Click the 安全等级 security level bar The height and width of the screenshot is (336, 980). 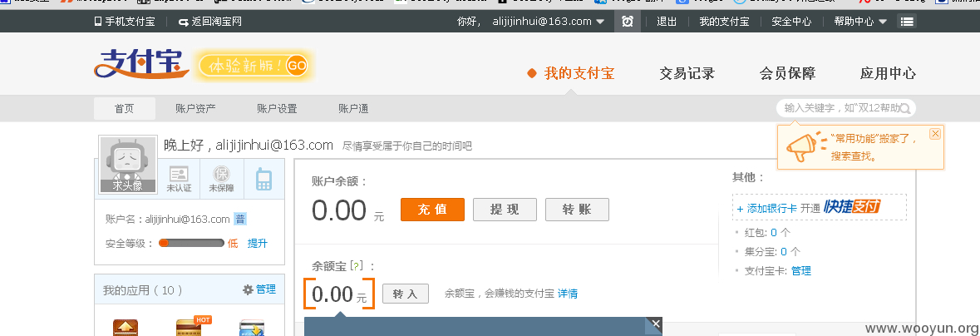click(x=191, y=244)
